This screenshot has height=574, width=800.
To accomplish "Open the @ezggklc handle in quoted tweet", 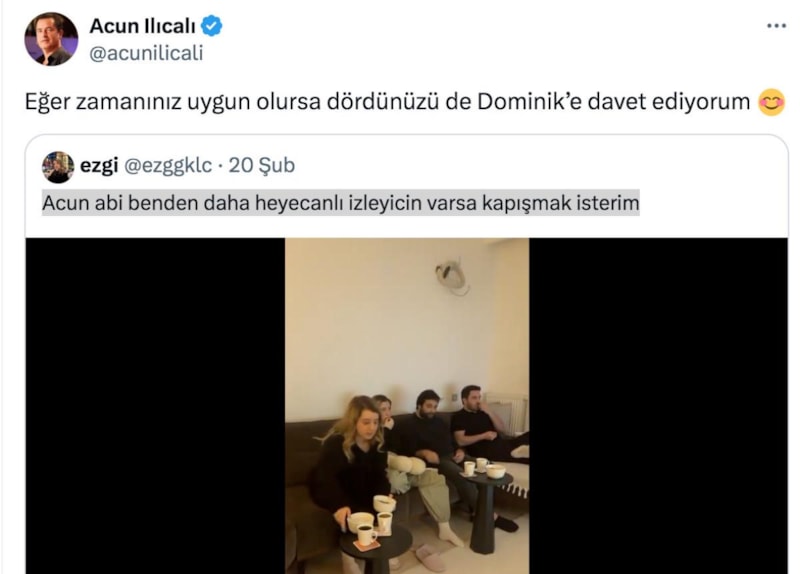I will click(168, 165).
